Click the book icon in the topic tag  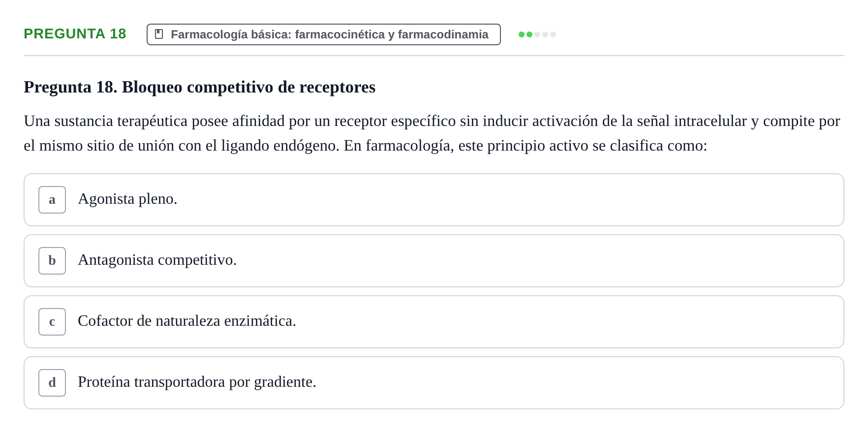pos(159,34)
